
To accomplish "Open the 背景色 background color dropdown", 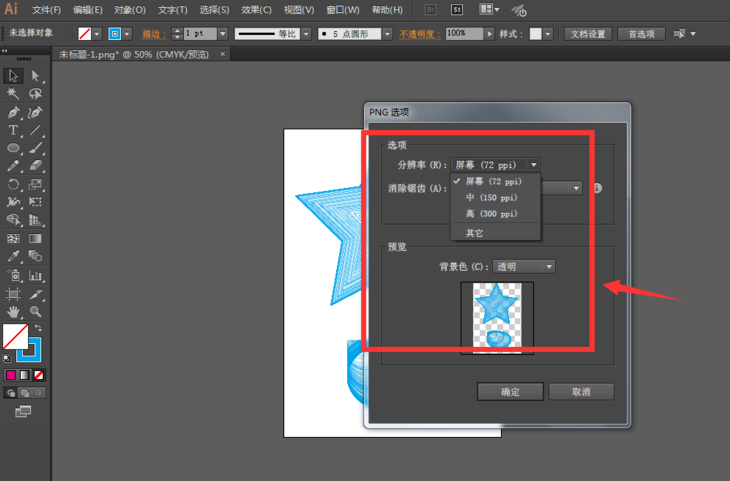I will 524,267.
